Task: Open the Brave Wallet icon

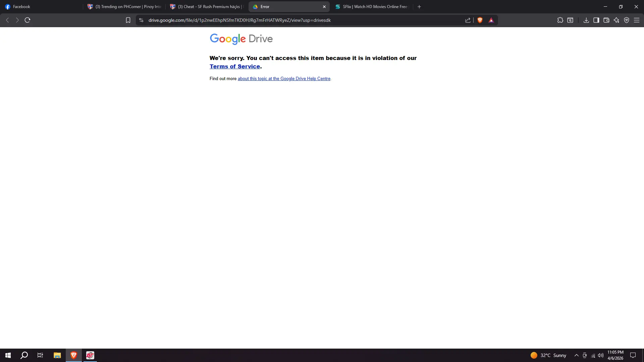Action: (606, 20)
